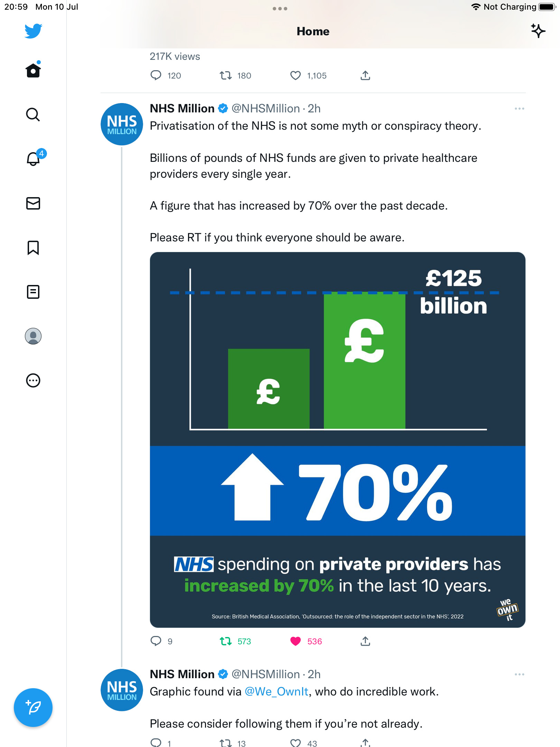Viewport: 560px width, 747px height.
Task: Open the 70% NHS spending graphic
Action: tap(337, 440)
